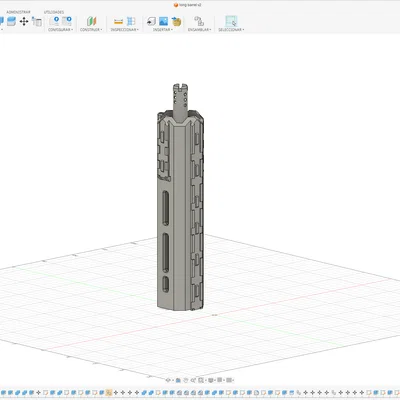The height and width of the screenshot is (400, 400).
Task: Select the Measure ruler tool
Action: point(118,22)
